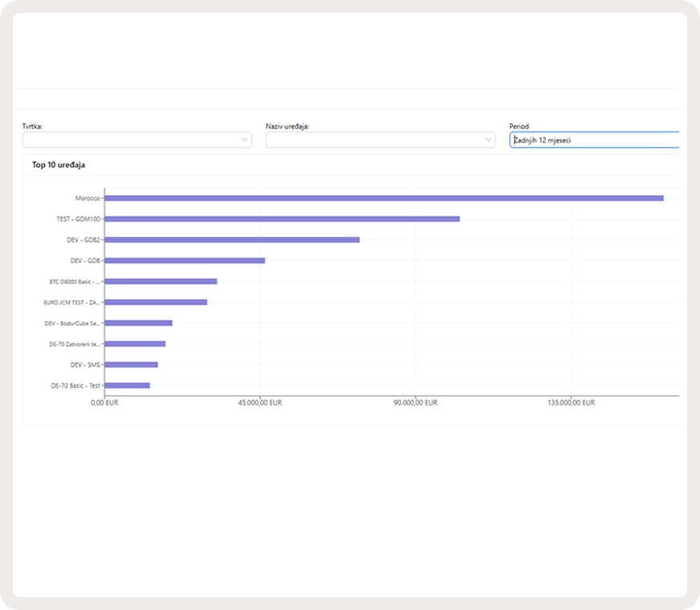Image resolution: width=700 pixels, height=610 pixels.
Task: Click the 45.000,00 EUR axis label
Action: click(260, 402)
